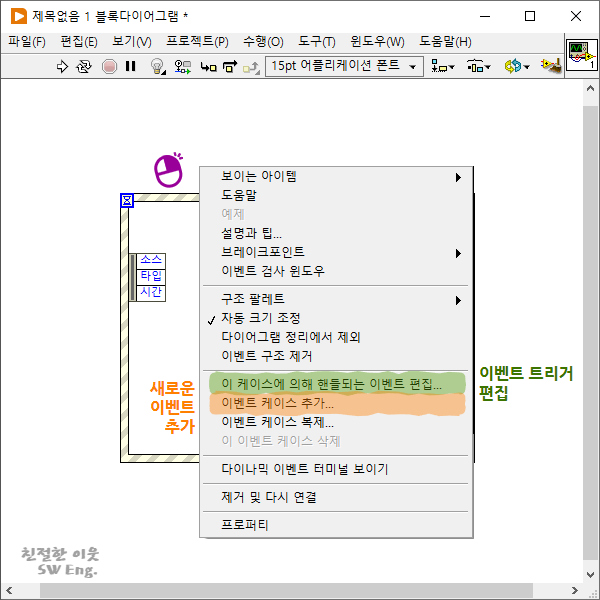Open the 수행(O) menu
This screenshot has width=600, height=600.
click(x=263, y=41)
